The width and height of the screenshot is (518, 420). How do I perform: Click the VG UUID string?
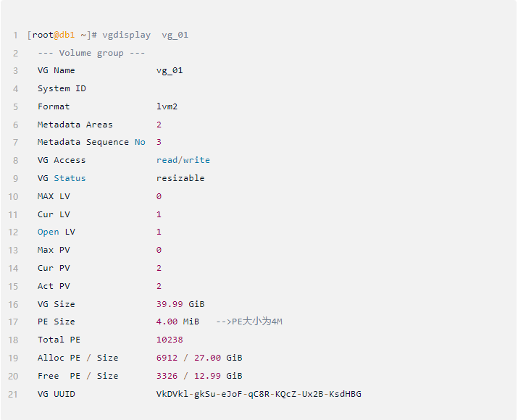tap(259, 394)
